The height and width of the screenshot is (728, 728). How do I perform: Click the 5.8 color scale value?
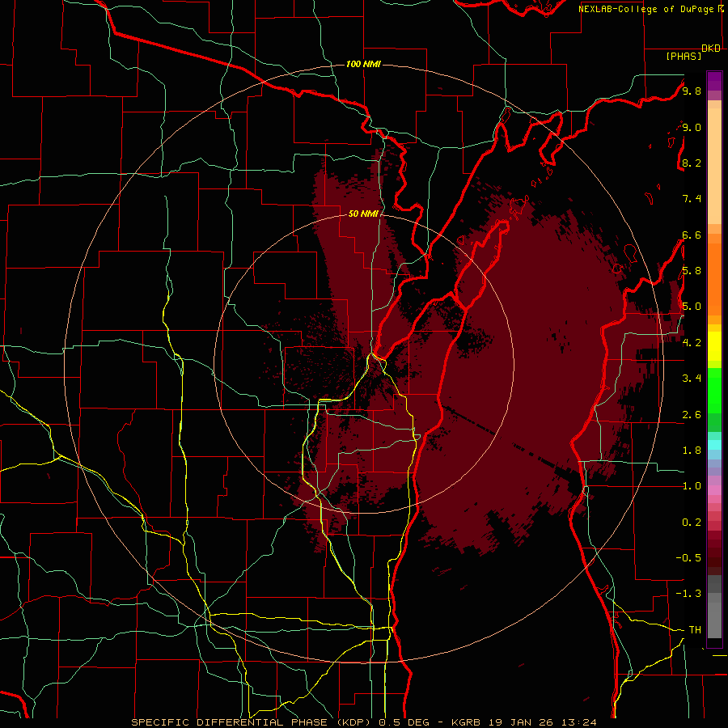[692, 271]
